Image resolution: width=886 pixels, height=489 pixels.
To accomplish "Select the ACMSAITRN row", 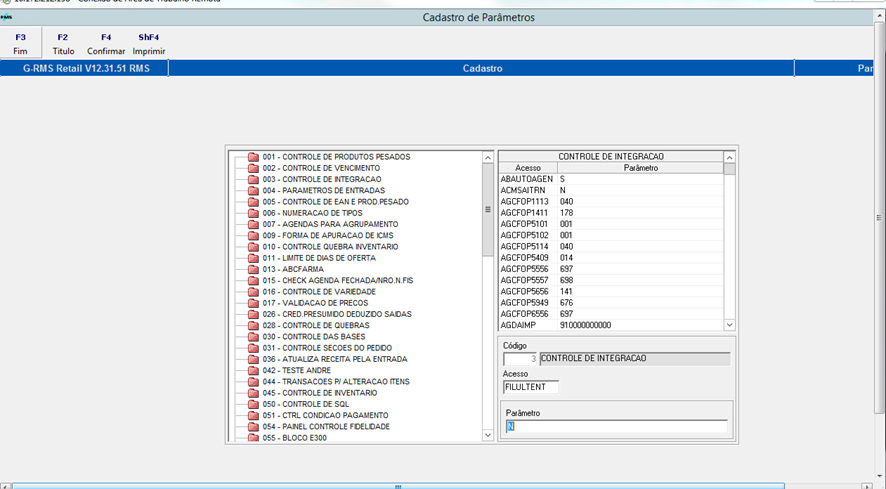I will tap(611, 191).
